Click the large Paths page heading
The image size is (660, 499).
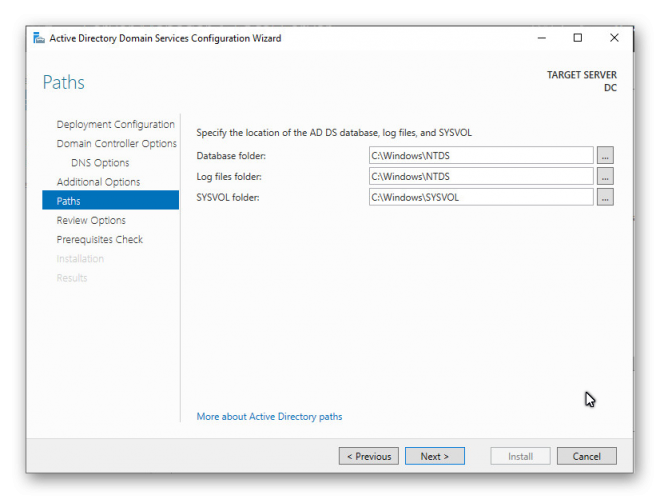point(64,82)
